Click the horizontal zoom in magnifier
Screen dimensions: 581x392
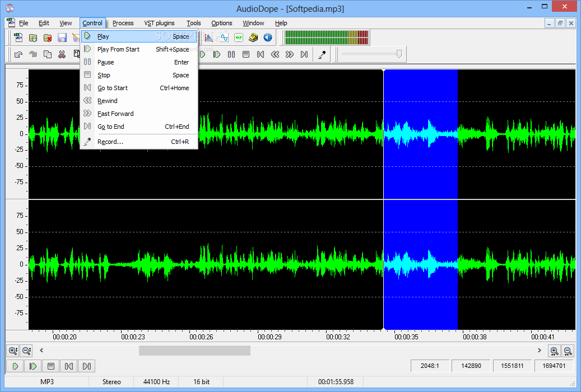pyautogui.click(x=554, y=351)
